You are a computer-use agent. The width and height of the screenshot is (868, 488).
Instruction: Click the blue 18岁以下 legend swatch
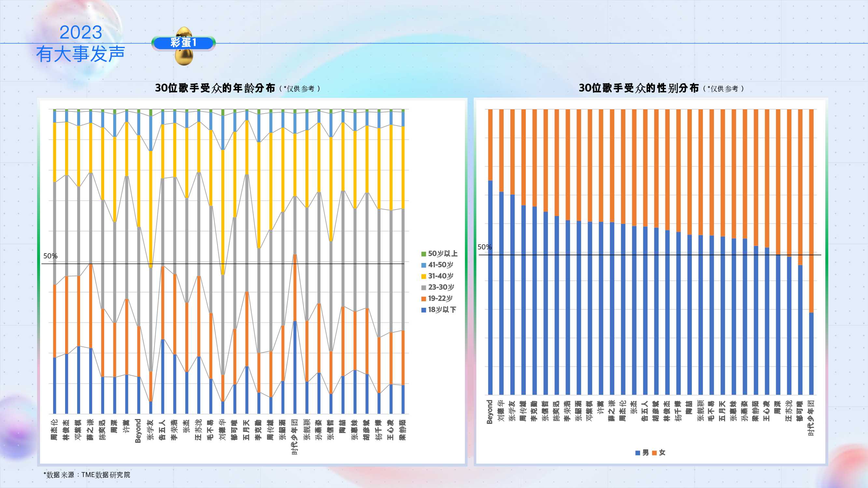tap(424, 310)
